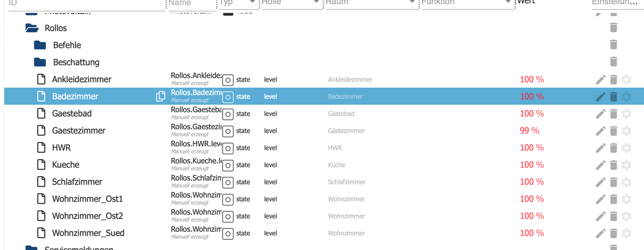The height and width of the screenshot is (250, 644).
Task: Open the Rolle filter dropdown
Action: point(316,3)
